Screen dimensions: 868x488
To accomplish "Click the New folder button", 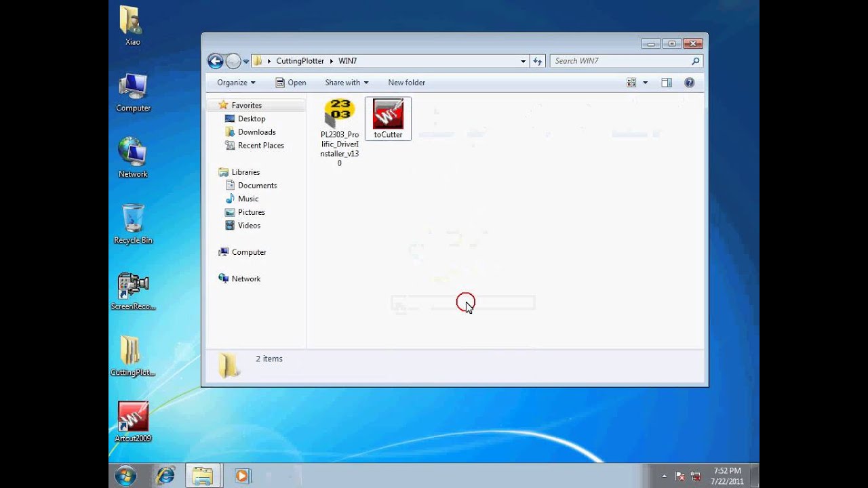I will pyautogui.click(x=407, y=83).
